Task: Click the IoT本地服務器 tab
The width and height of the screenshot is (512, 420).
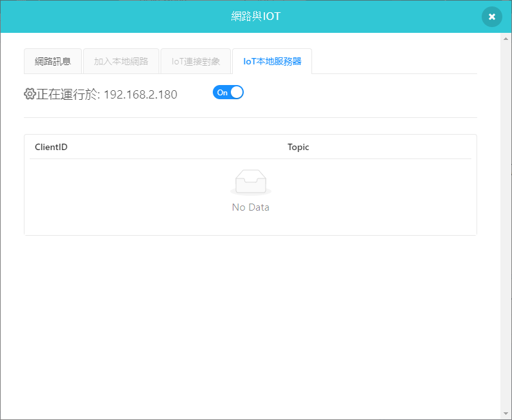Action: tap(272, 62)
